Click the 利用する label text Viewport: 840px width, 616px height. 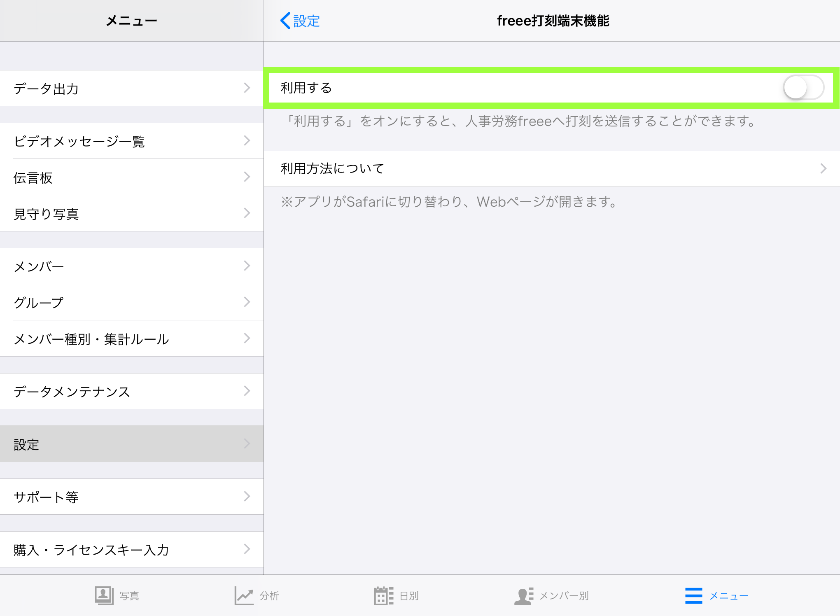coord(306,88)
